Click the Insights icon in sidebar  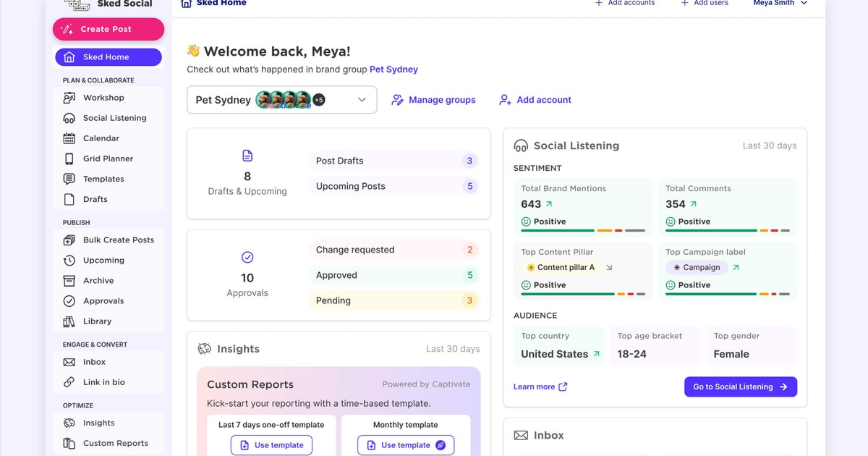point(69,423)
